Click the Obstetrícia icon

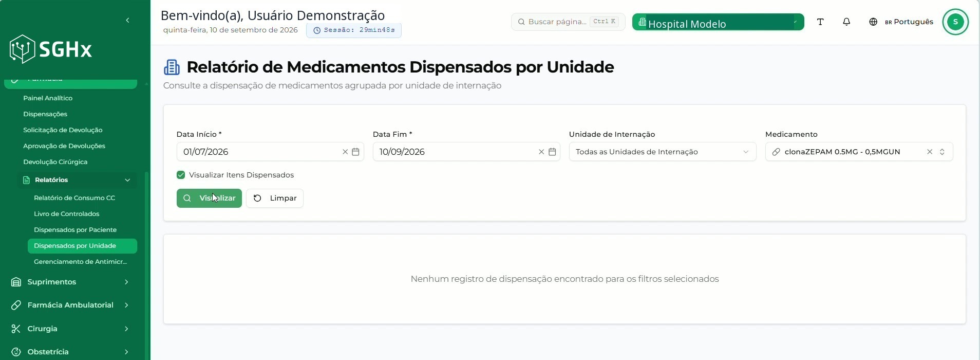pos(16,352)
